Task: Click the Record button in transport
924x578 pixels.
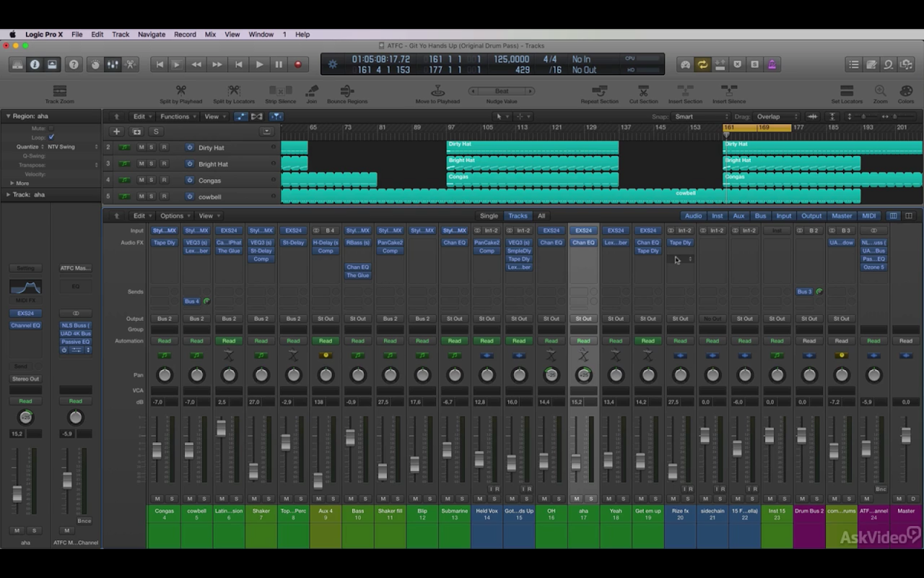Action: tap(297, 64)
